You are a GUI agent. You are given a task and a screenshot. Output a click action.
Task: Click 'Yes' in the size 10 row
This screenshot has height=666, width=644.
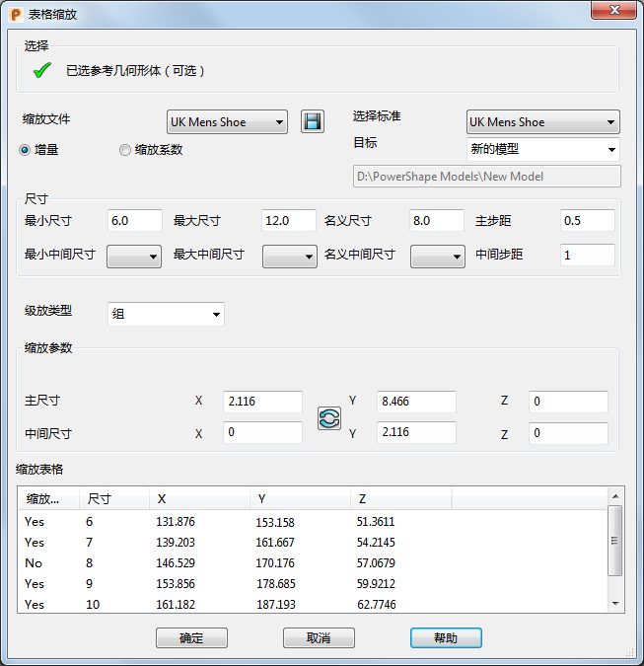point(35,605)
